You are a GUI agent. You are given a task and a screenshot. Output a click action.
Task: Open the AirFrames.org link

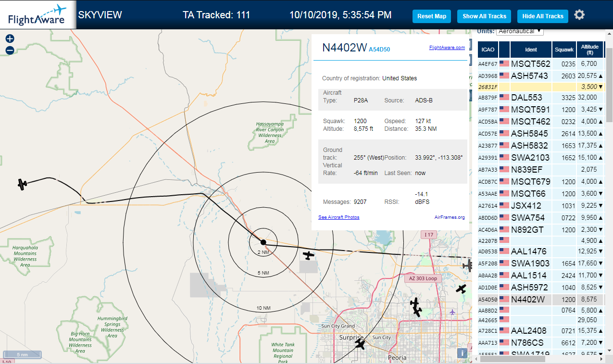450,217
